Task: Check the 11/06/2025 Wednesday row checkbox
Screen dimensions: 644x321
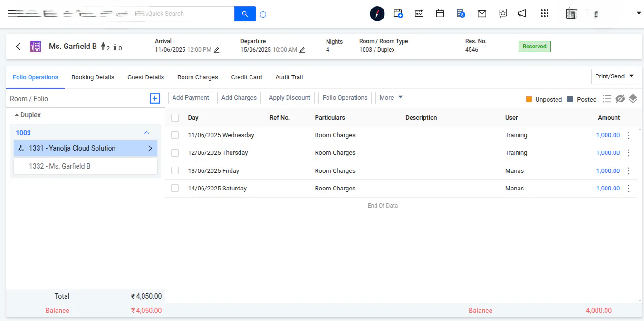Action: [x=175, y=135]
